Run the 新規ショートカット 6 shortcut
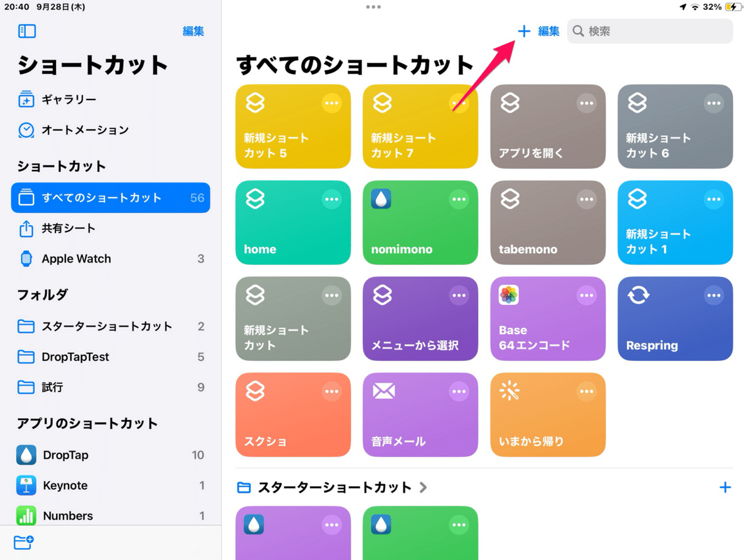The image size is (747, 560). (x=675, y=127)
